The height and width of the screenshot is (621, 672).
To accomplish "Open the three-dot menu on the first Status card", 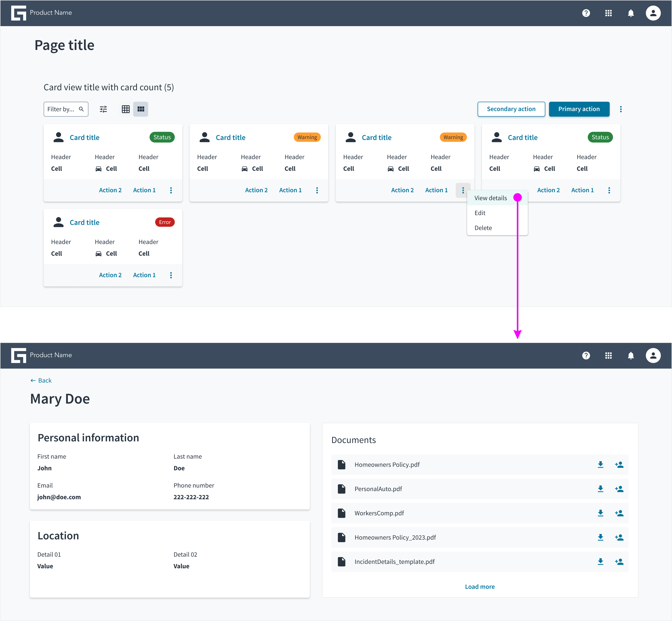I will [x=171, y=190].
